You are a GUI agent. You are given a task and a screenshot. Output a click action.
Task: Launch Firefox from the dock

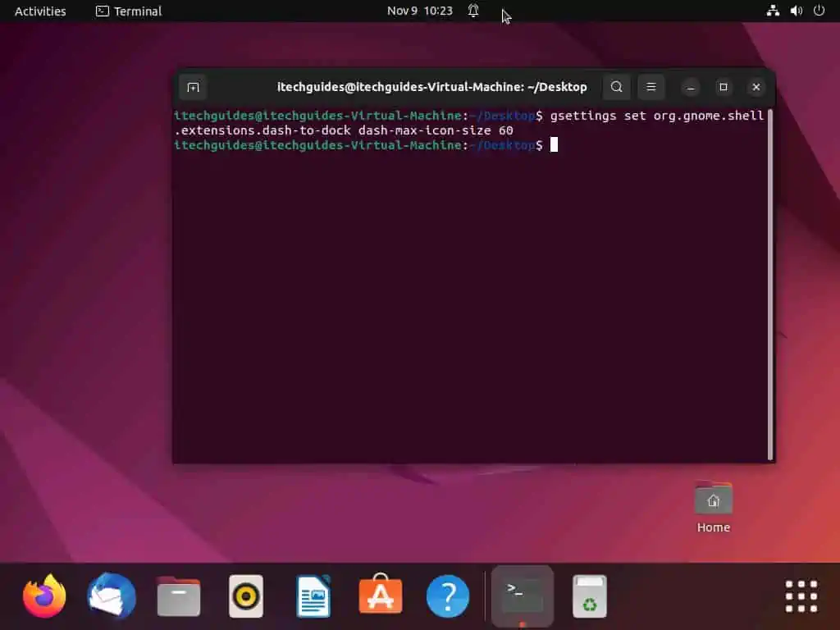(x=44, y=596)
